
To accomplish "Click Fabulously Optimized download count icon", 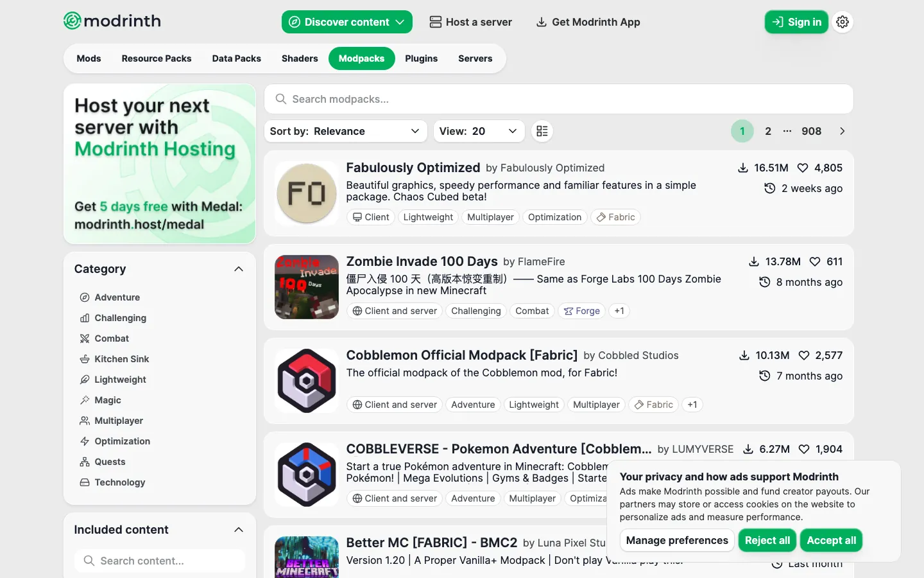I will click(742, 168).
